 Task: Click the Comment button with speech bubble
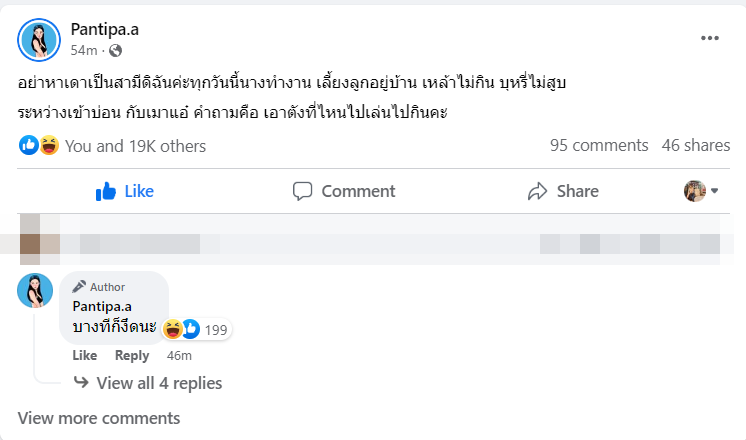pos(343,191)
